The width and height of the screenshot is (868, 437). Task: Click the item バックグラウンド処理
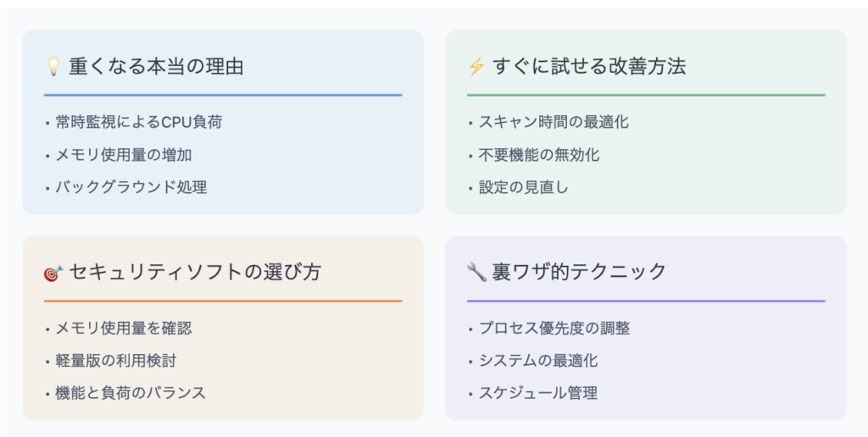131,187
